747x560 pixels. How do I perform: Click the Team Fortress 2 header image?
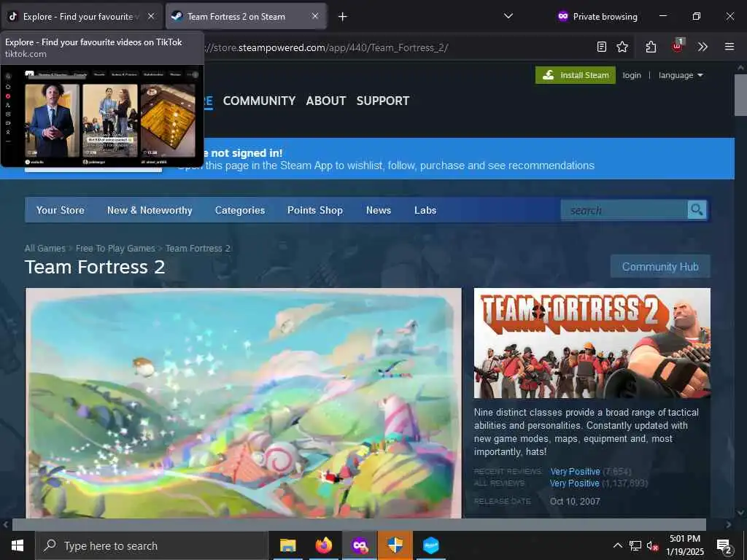[x=592, y=343]
